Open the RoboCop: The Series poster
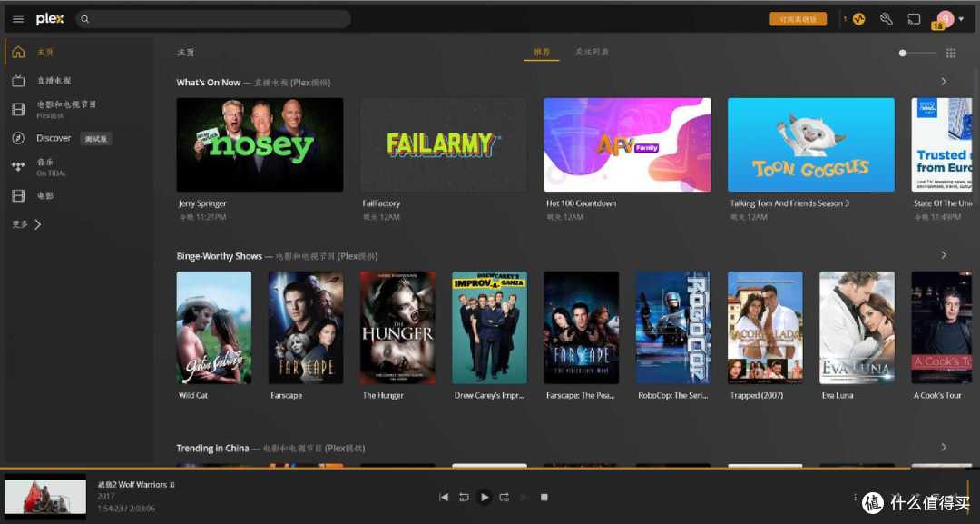Screen dimensions: 980x524 [x=673, y=328]
